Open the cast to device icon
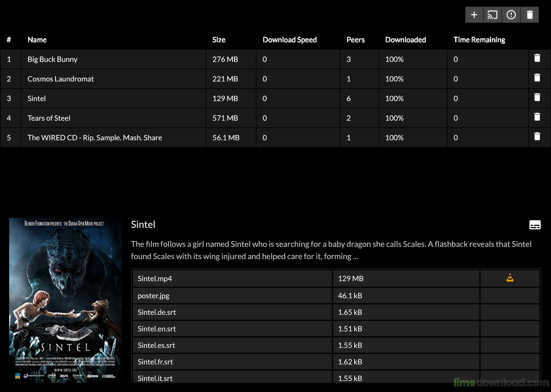 (493, 15)
